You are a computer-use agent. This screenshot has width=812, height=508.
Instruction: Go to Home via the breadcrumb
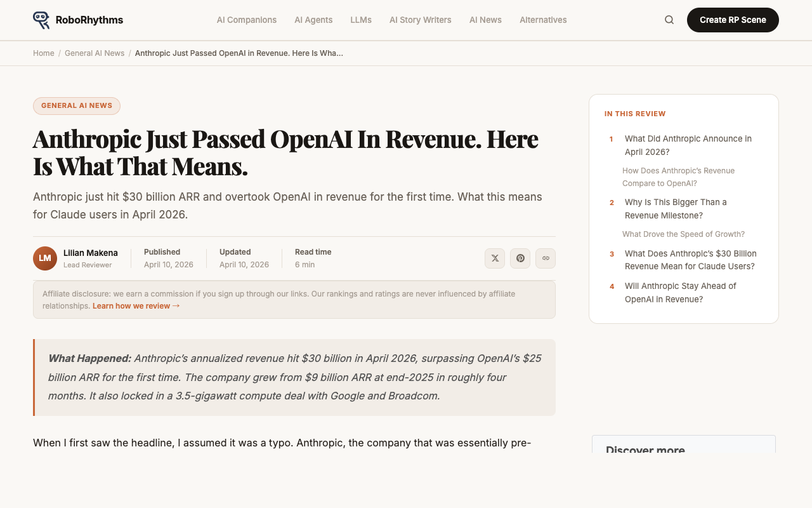coord(43,53)
